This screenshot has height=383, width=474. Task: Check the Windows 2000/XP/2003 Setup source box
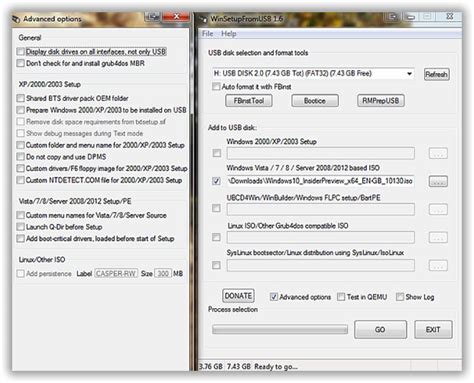coord(217,153)
